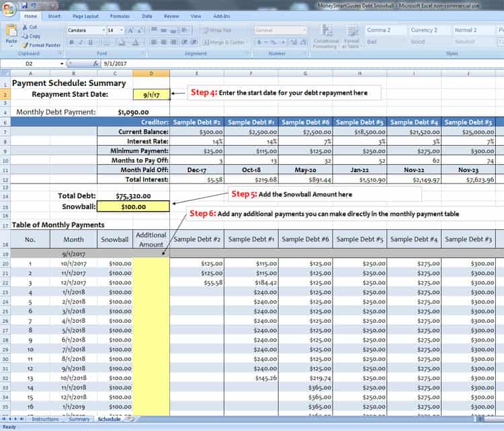Viewport: 504px width, 431px height.
Task: Toggle italic formatting
Action: [x=81, y=42]
